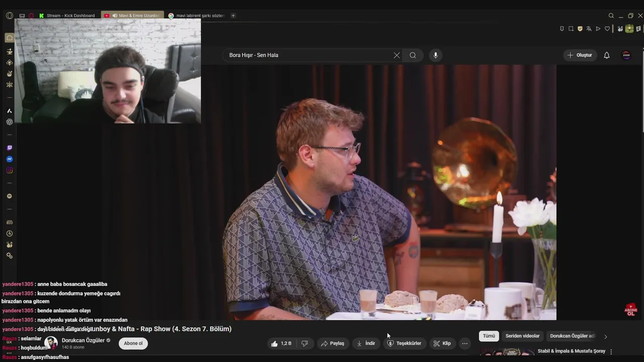The height and width of the screenshot is (362, 644).
Task: Open a new browser tab
Action: pyautogui.click(x=233, y=16)
